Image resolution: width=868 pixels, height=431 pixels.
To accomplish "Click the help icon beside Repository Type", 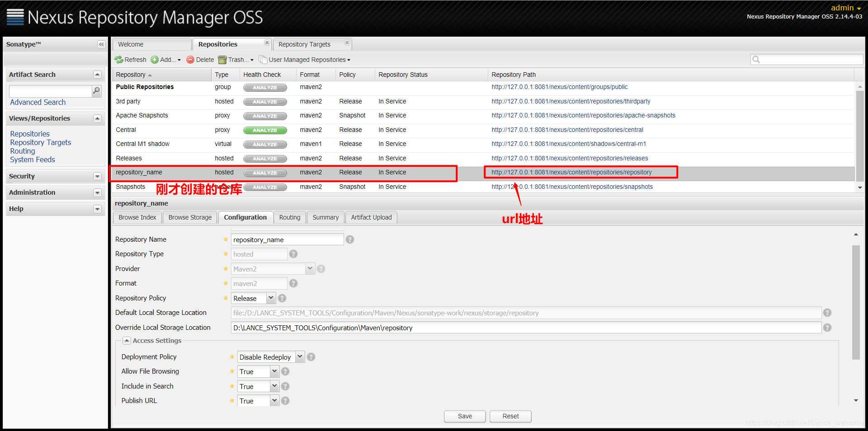I will tap(293, 254).
